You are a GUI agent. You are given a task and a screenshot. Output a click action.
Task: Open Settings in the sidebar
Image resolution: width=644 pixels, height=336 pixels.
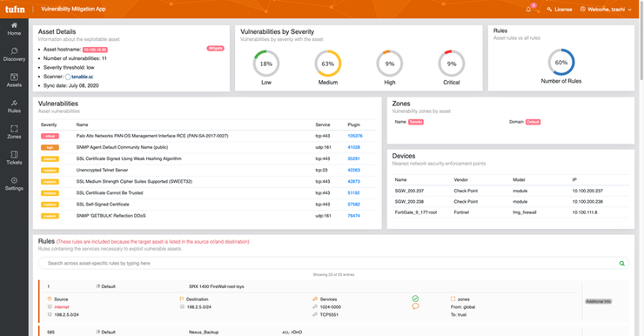coord(14,184)
